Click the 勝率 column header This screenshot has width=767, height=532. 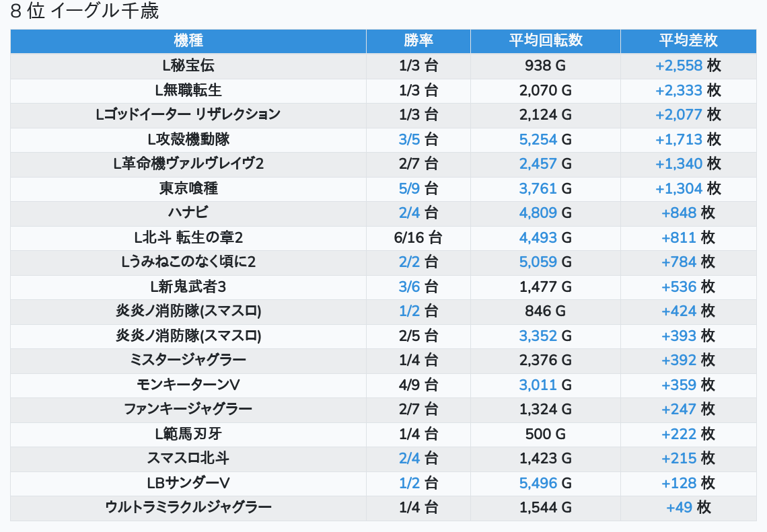[418, 40]
